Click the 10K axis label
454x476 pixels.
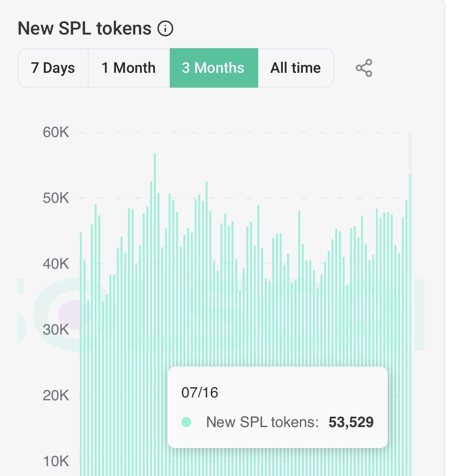[x=56, y=461]
